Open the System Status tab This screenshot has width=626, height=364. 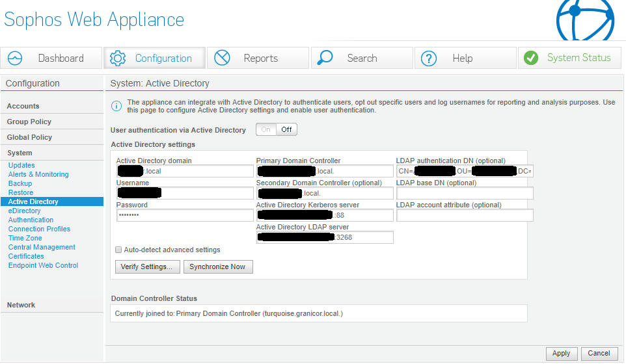(569, 58)
